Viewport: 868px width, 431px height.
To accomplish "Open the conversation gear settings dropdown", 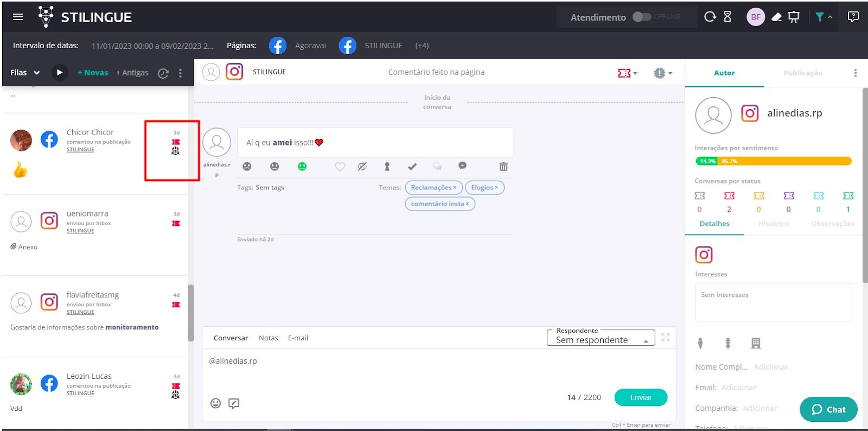I will 663,73.
